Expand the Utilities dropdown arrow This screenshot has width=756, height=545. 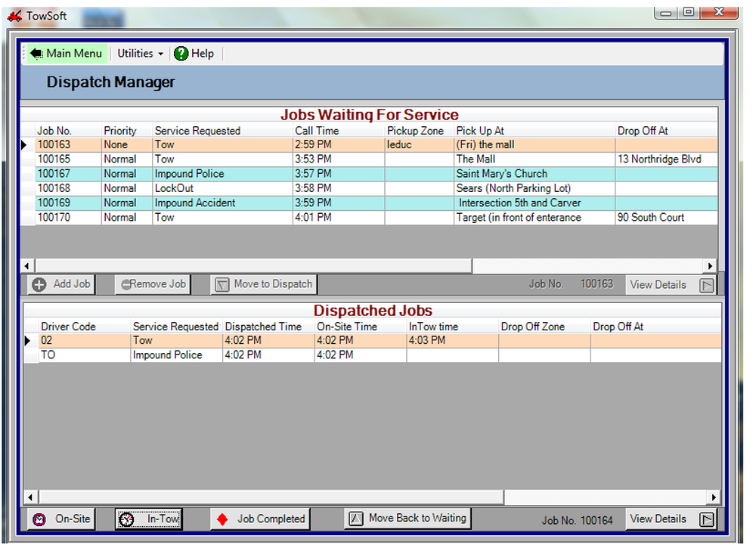point(160,54)
